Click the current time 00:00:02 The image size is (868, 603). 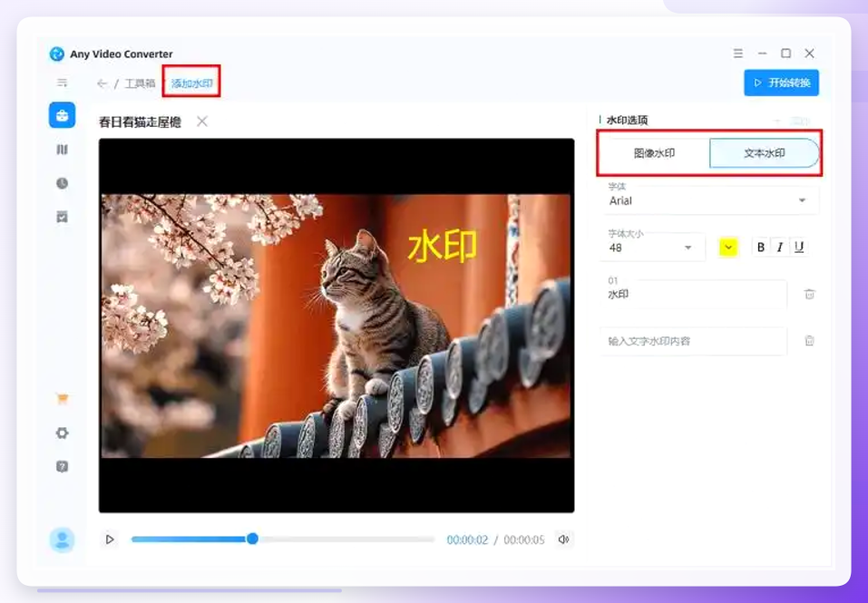467,540
